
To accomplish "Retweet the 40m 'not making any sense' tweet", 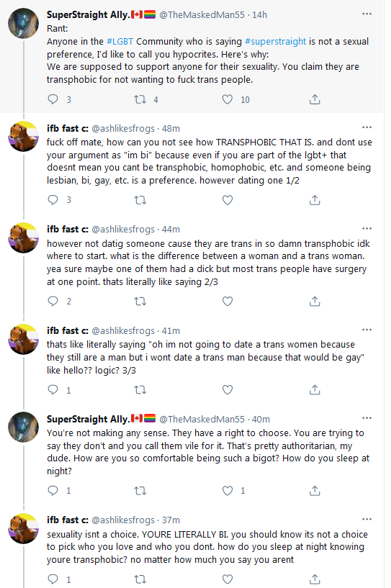I will (140, 491).
